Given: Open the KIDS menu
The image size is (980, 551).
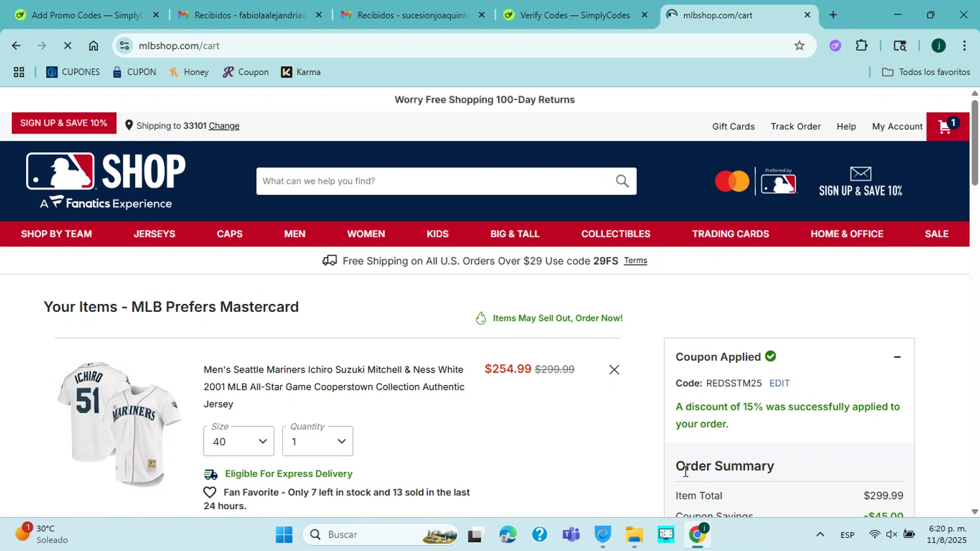Looking at the screenshot, I should 437,234.
